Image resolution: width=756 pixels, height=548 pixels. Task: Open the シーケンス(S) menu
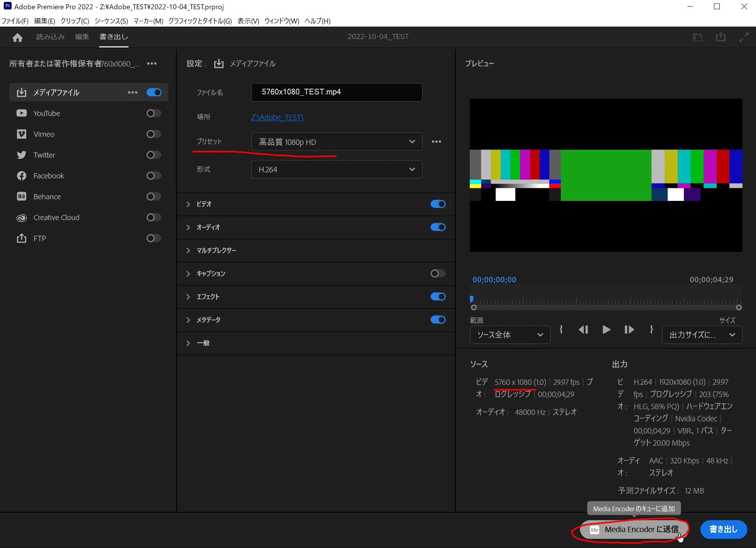pos(111,21)
